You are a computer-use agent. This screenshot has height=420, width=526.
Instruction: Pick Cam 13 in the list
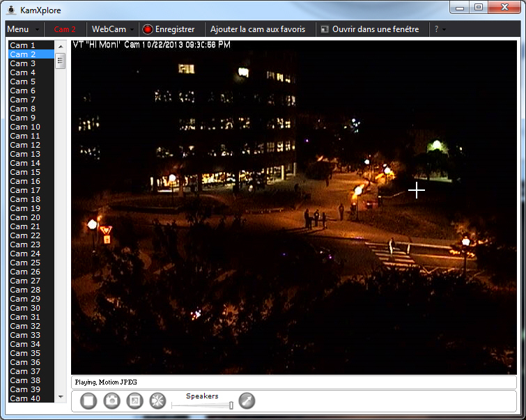point(31,154)
